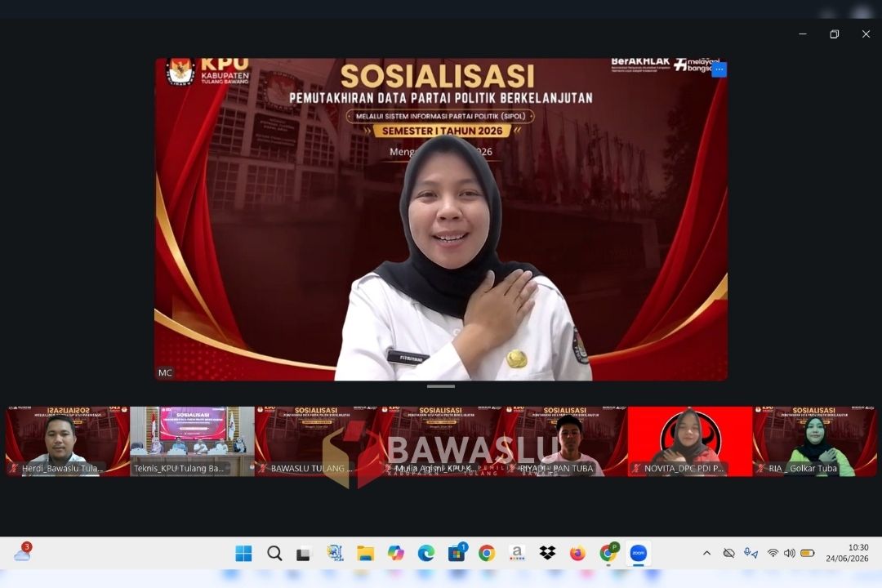The width and height of the screenshot is (882, 588).
Task: Open the weather widget with notification badge
Action: click(x=23, y=553)
